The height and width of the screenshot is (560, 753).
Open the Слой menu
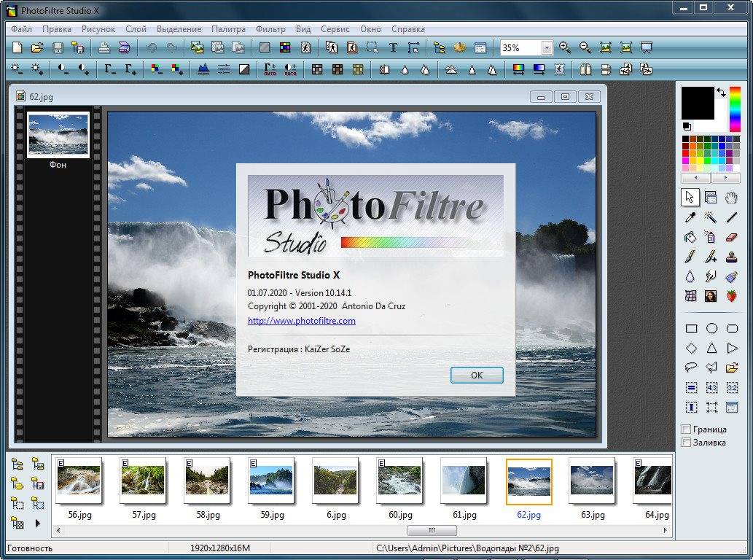(x=136, y=29)
